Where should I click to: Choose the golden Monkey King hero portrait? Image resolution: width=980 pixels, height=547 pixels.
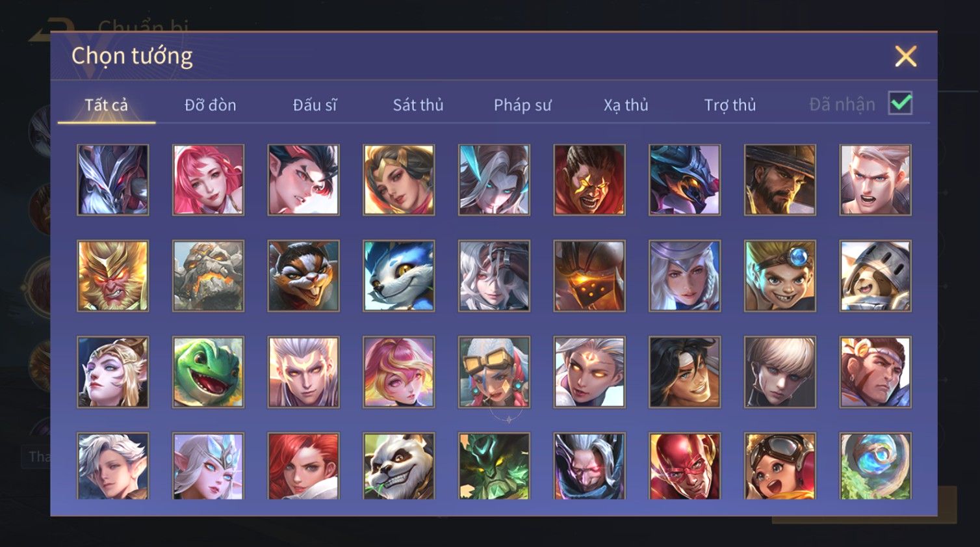tap(112, 276)
